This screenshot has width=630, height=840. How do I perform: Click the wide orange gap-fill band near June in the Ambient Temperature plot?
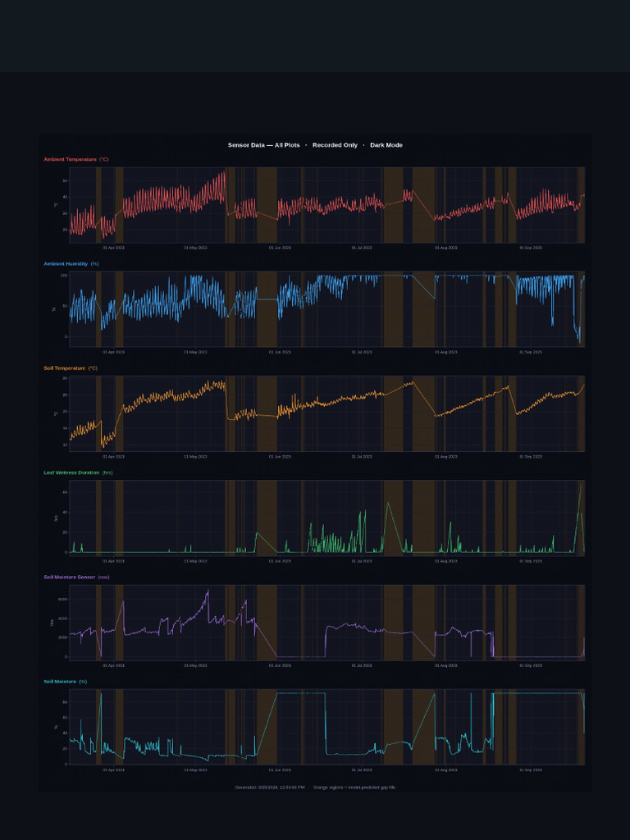pos(267,205)
